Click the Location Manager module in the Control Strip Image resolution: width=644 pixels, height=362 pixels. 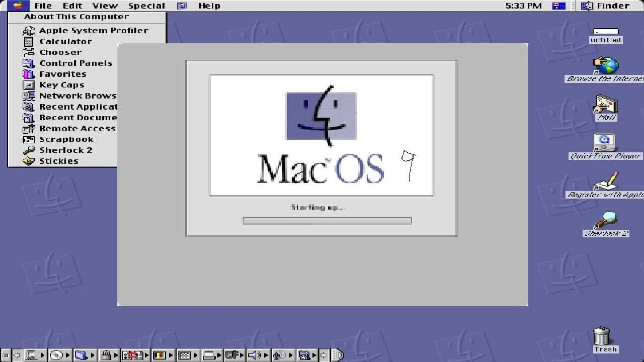(x=133, y=355)
